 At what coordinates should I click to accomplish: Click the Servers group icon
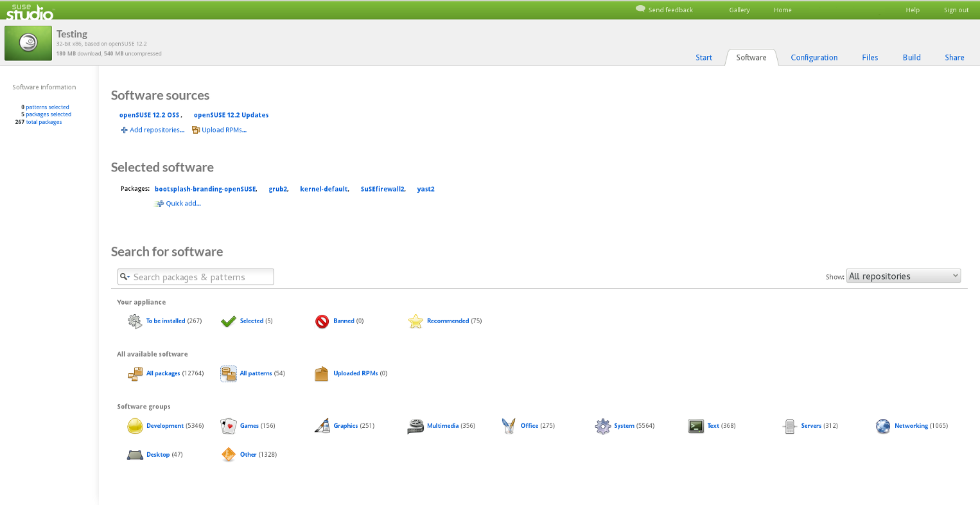(x=789, y=426)
